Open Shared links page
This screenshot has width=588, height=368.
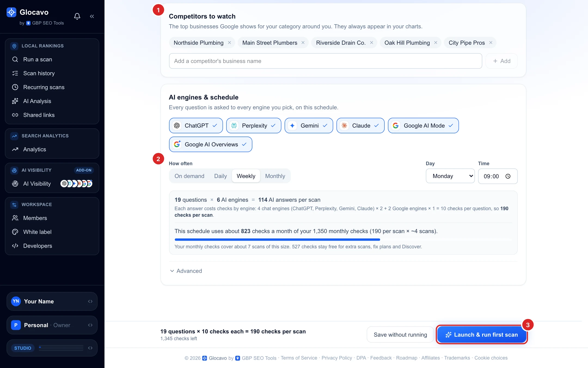(52, 115)
